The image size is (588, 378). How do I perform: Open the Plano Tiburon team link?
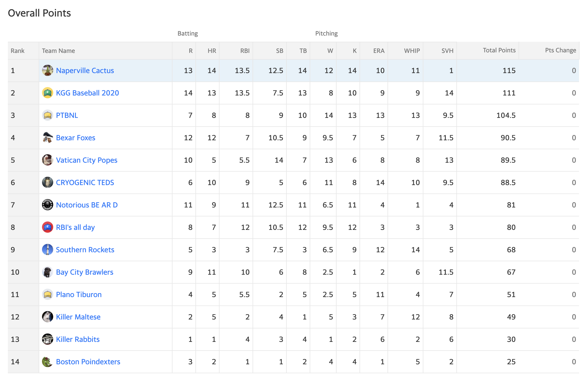(x=79, y=295)
